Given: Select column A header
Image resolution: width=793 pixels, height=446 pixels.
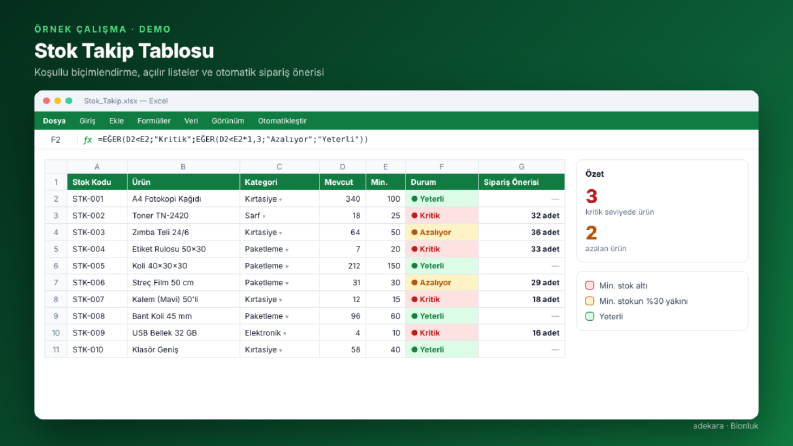Looking at the screenshot, I should click(x=97, y=166).
